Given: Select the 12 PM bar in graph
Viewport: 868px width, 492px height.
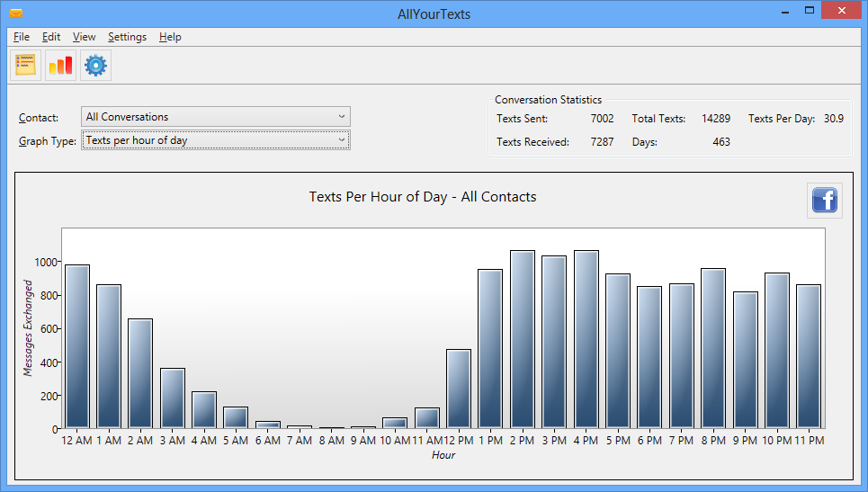Looking at the screenshot, I should point(459,389).
